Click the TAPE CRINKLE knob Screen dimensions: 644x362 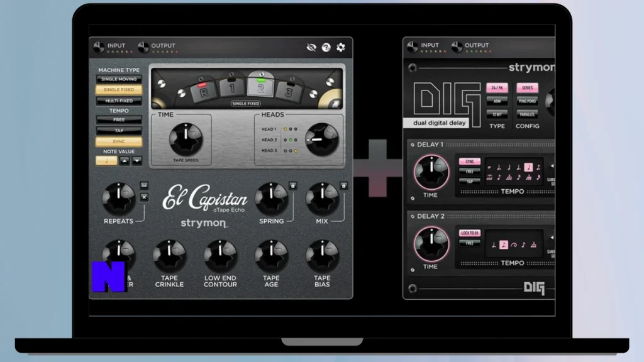point(169,256)
